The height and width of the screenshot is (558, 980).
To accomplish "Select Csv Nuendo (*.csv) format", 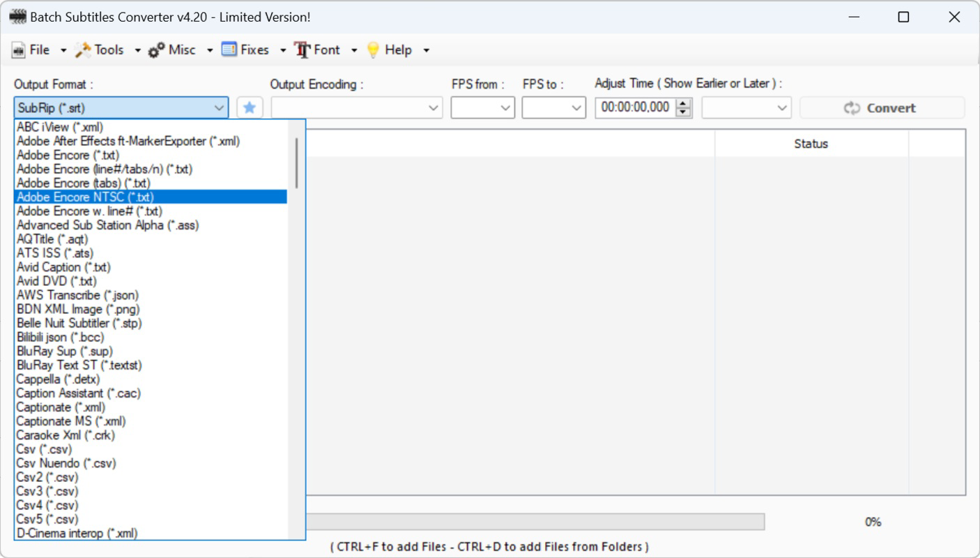I will 151,463.
